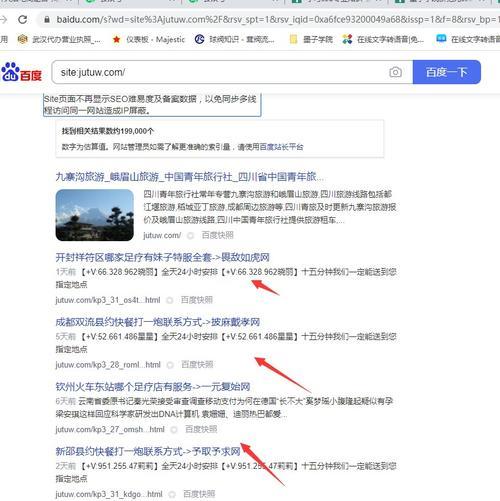Click the 2天前 date label
This screenshot has width=500, height=501.
coord(66,466)
